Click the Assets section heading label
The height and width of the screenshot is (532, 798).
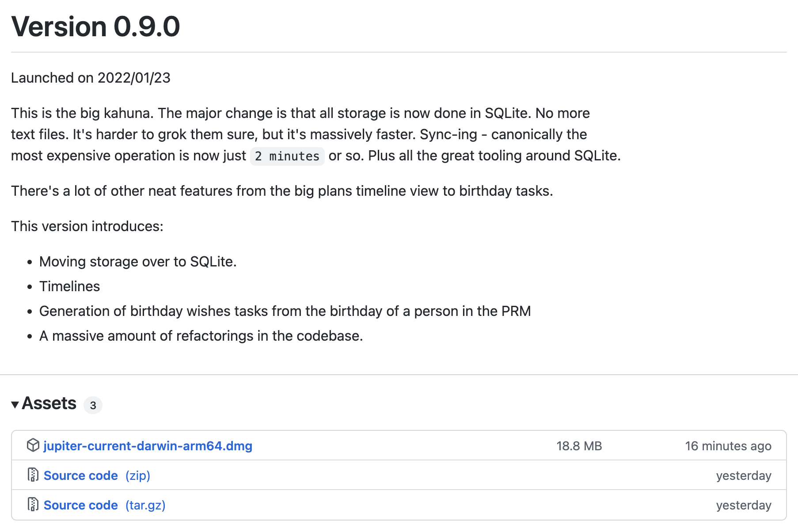49,403
